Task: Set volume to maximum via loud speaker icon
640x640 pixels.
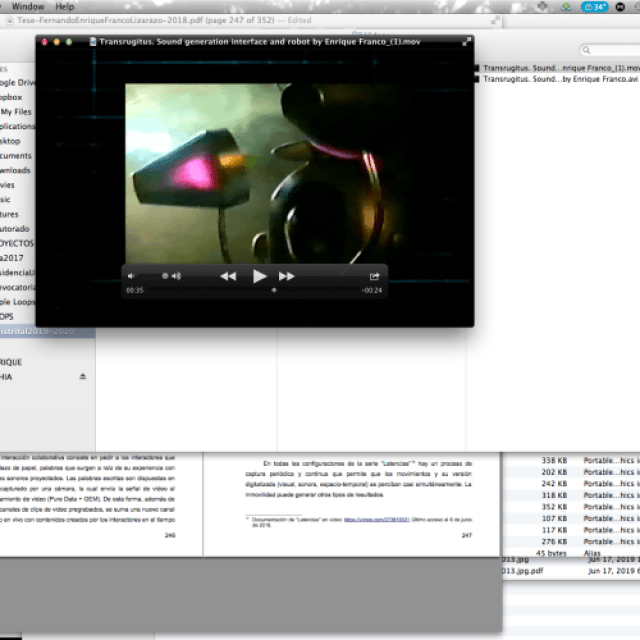Action: (176, 276)
